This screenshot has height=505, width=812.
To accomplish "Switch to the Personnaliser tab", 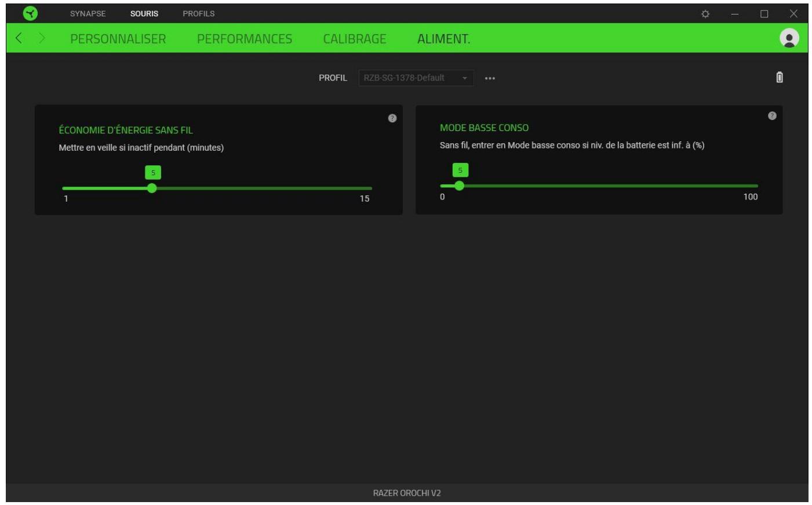I will pyautogui.click(x=118, y=39).
